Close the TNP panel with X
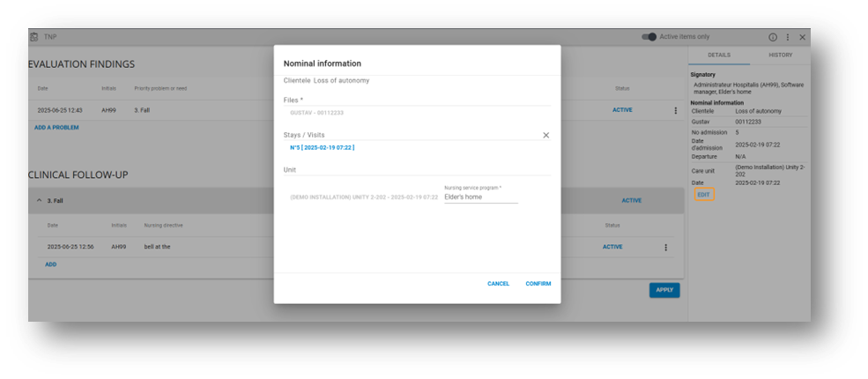The height and width of the screenshot is (379, 868). click(802, 37)
